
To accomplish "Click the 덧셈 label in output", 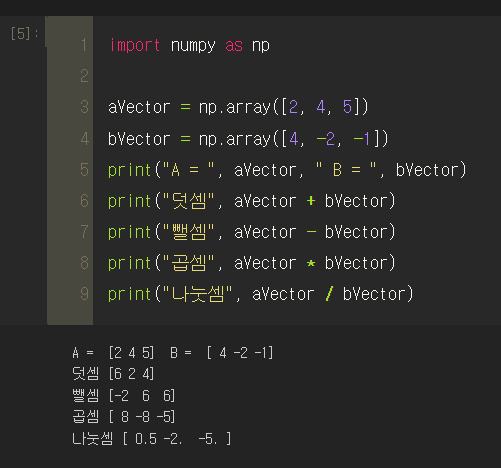I will click(86, 374).
